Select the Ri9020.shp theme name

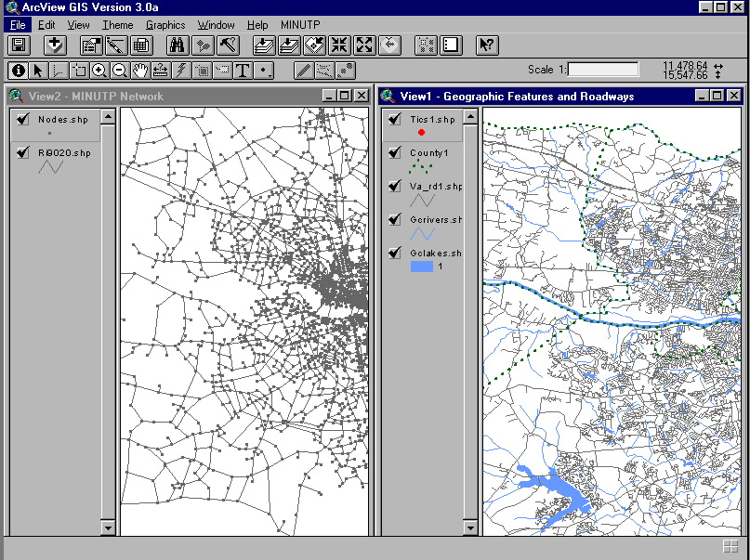(x=64, y=153)
